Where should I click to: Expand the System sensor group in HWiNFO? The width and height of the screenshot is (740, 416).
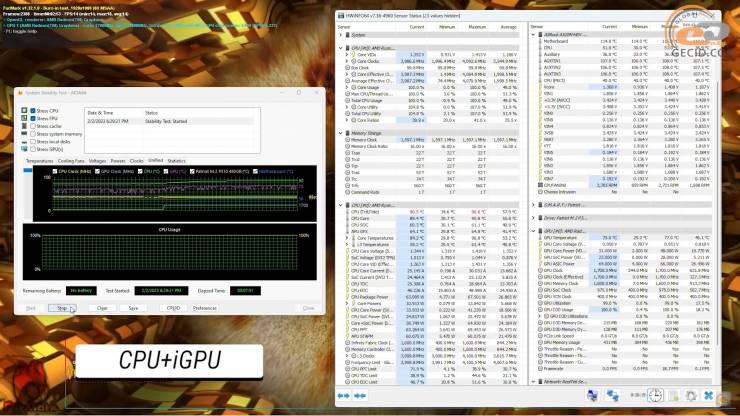pyautogui.click(x=341, y=35)
